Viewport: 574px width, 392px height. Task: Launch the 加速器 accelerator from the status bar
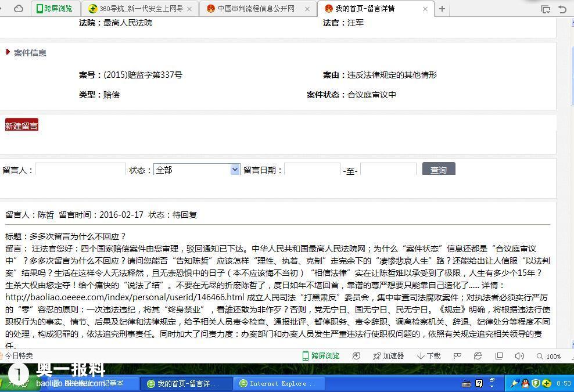click(389, 356)
